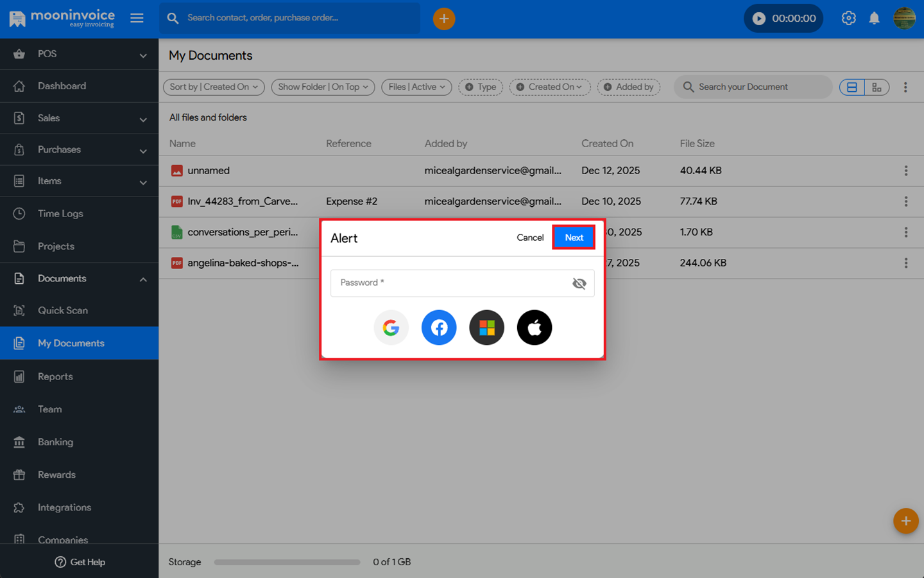Expand the Sales sidebar section
This screenshot has height=578, width=924.
(79, 118)
